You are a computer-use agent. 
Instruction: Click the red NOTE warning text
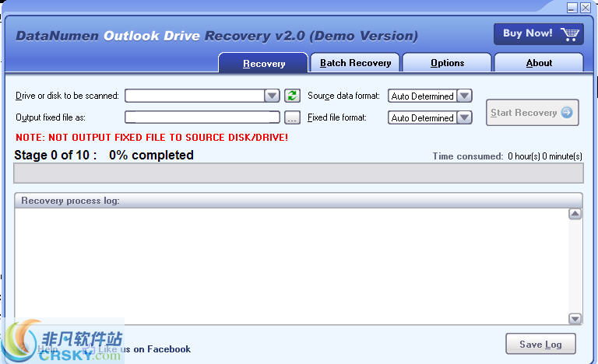click(x=152, y=137)
